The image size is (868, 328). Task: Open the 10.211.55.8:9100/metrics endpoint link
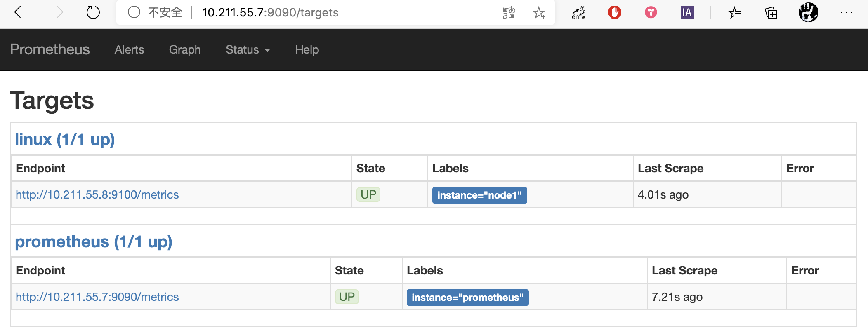[97, 194]
